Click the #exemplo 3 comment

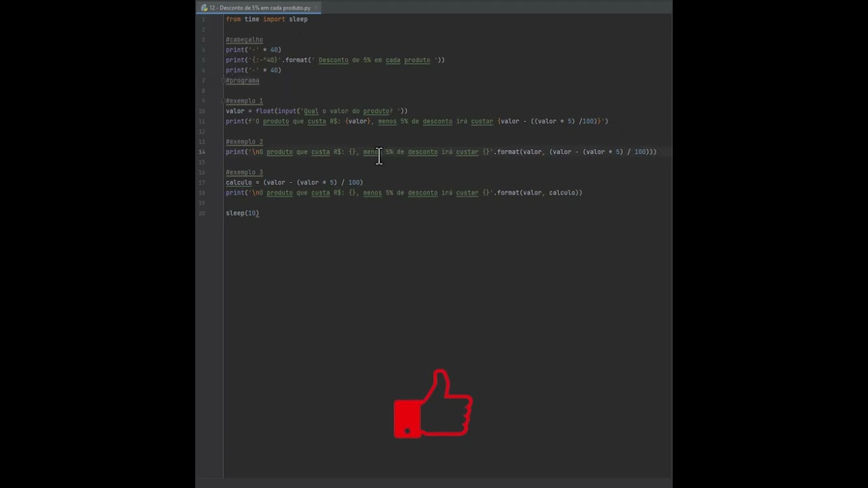244,172
